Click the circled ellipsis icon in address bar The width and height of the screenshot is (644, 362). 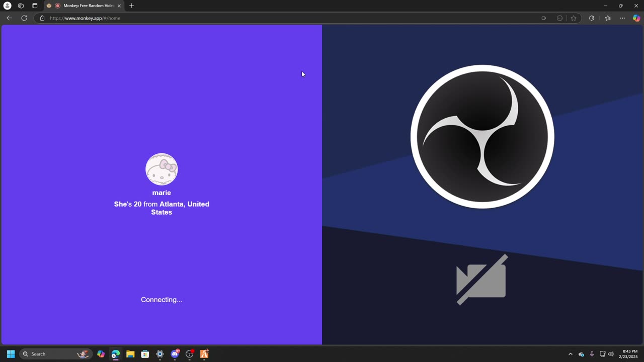(559, 18)
